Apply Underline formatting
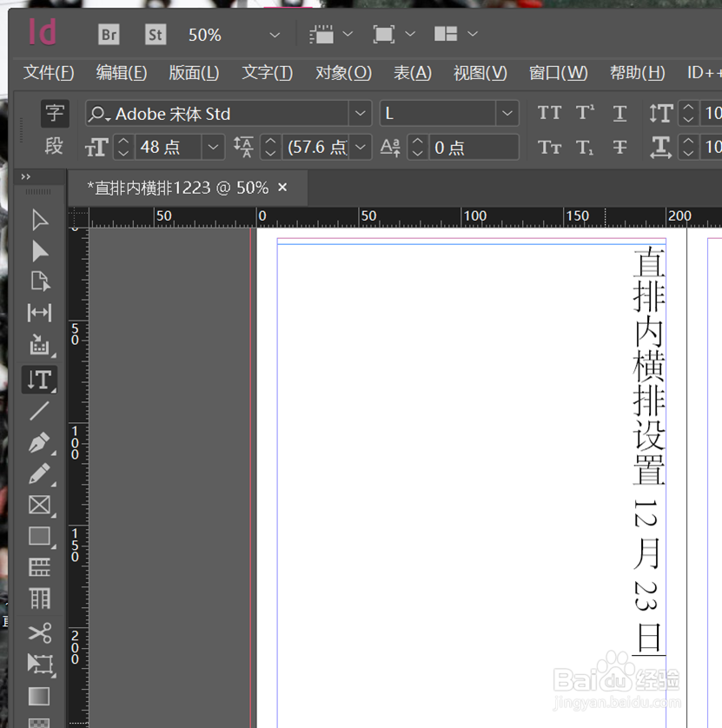Viewport: 722px width, 728px height. pyautogui.click(x=619, y=113)
